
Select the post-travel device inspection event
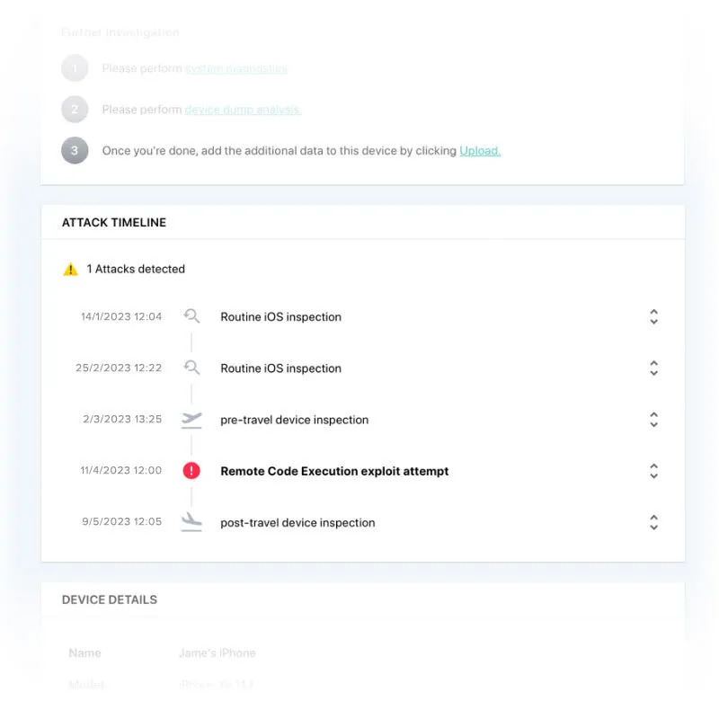297,522
